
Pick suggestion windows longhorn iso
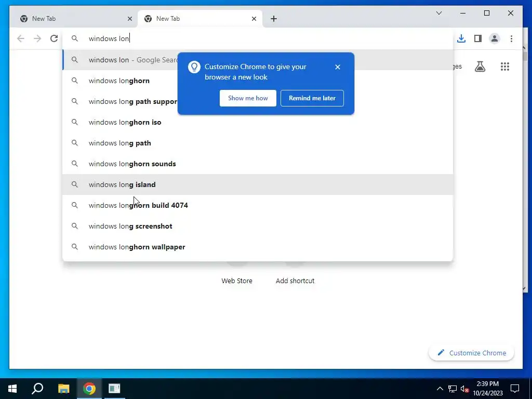pyautogui.click(x=258, y=122)
